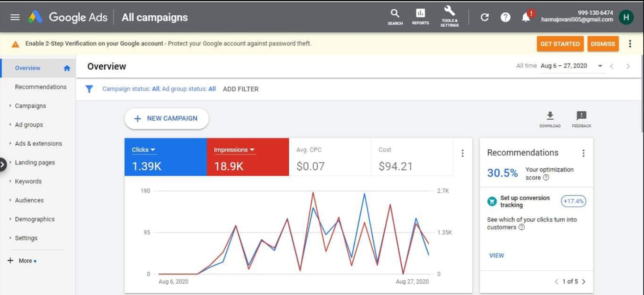Go to next recommendation card
The image size is (644, 295).
(x=584, y=282)
